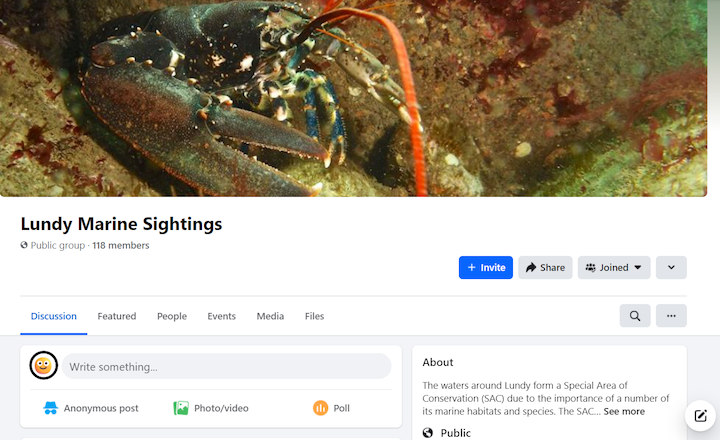Switch to the Featured tab
This screenshot has height=440, width=720.
[117, 316]
